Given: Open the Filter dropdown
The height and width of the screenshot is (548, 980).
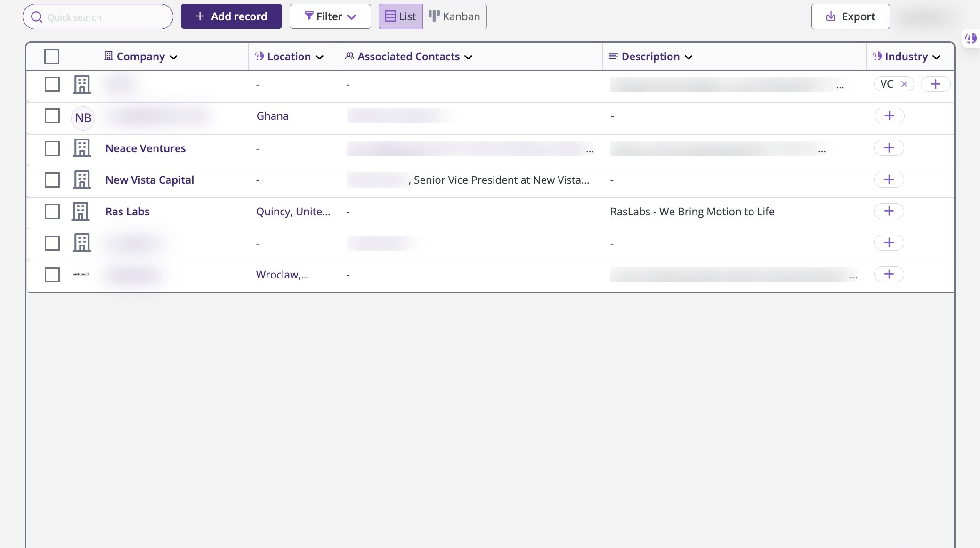Looking at the screenshot, I should pos(330,16).
